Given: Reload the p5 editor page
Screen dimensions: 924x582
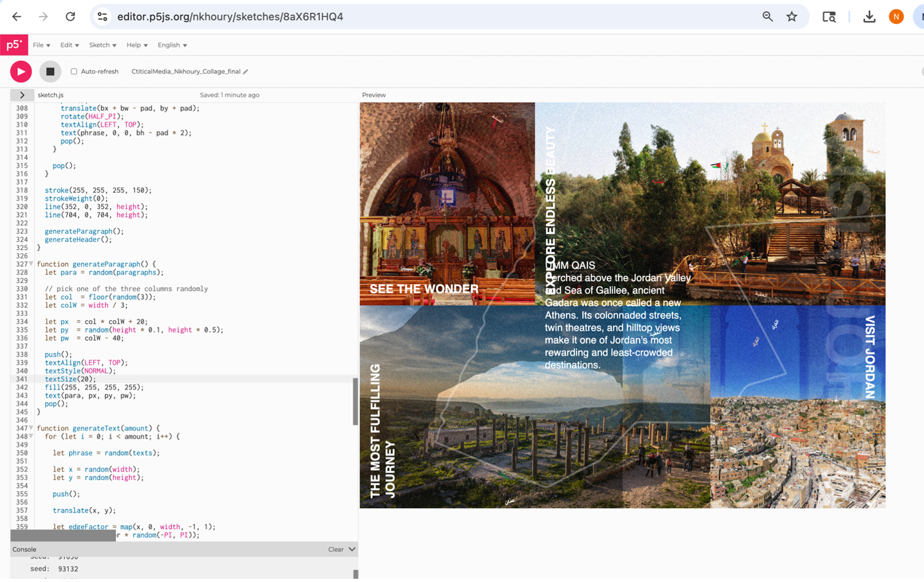Looking at the screenshot, I should click(x=70, y=17).
